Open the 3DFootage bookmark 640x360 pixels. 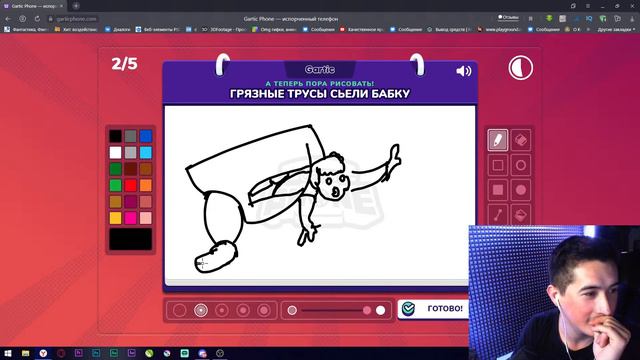[x=223, y=29]
